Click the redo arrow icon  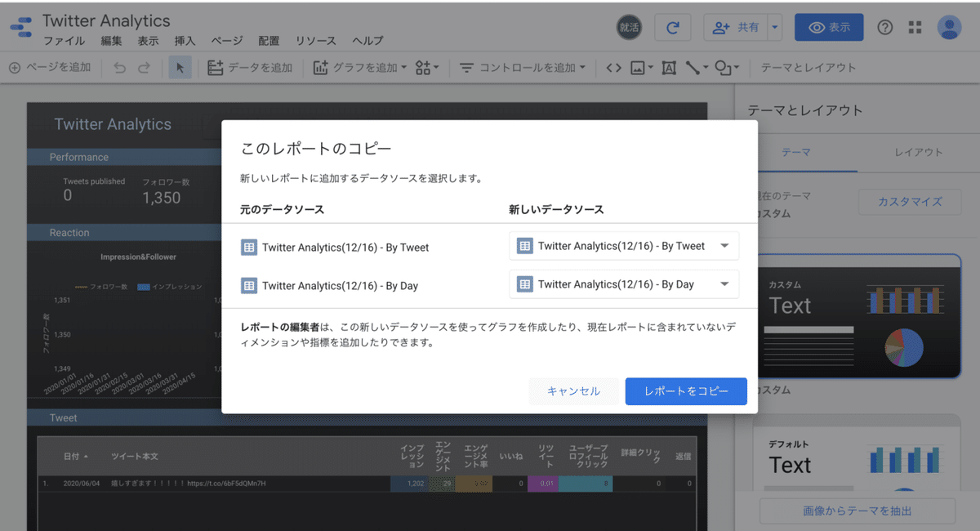[145, 68]
